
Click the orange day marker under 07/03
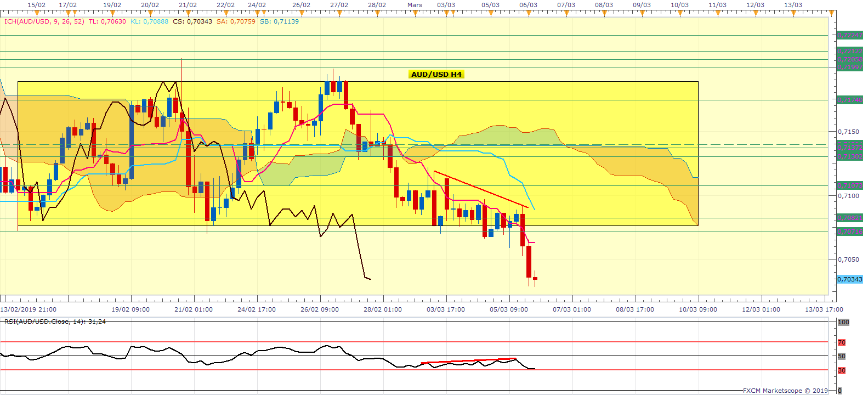pyautogui.click(x=566, y=14)
